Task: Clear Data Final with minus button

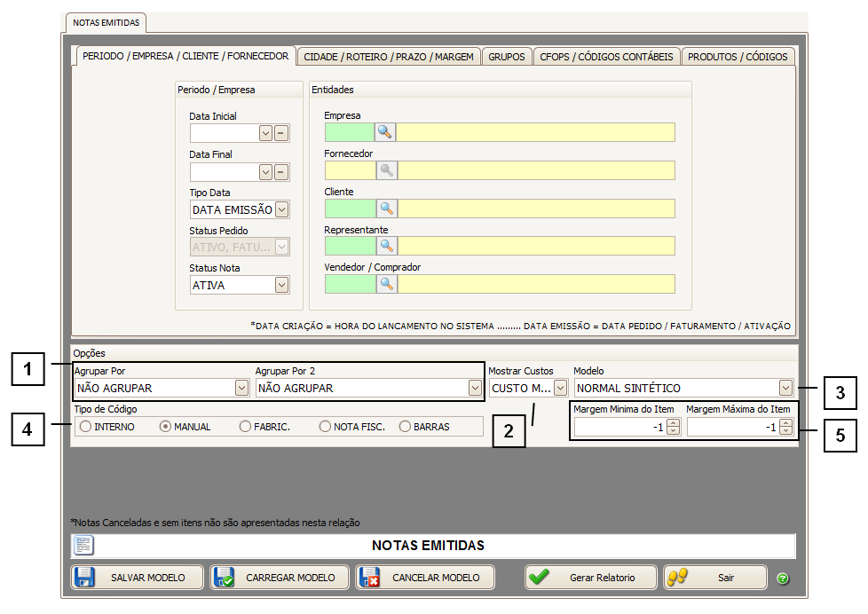Action: (x=281, y=171)
